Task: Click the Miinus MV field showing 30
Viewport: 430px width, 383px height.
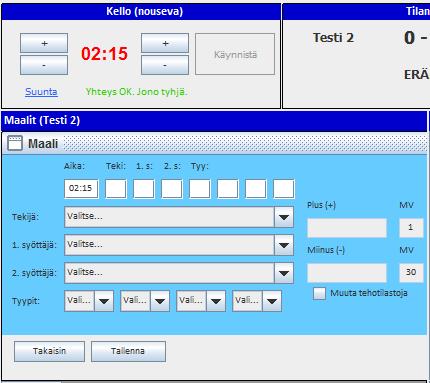Action: [x=411, y=273]
